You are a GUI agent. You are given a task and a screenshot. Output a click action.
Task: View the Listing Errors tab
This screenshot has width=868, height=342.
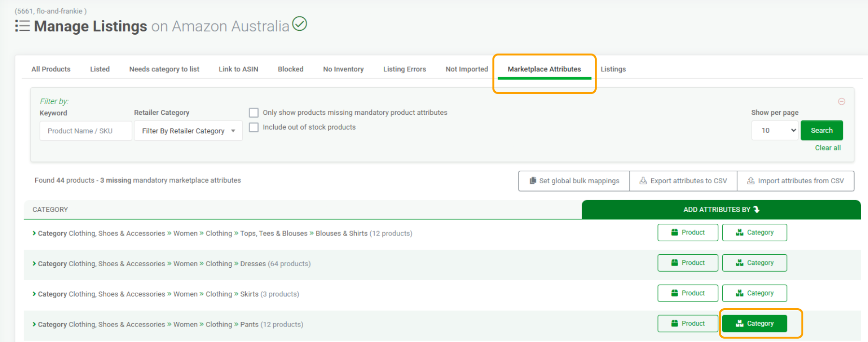coord(405,69)
